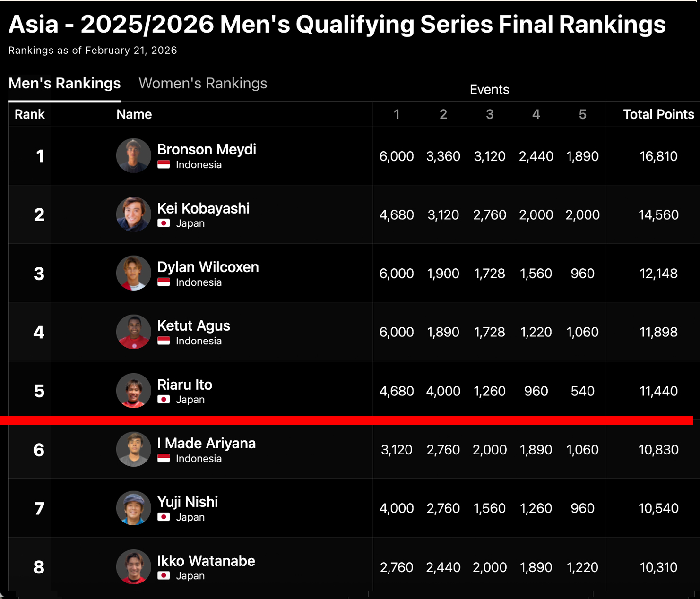Click Riaru Ito's profile photo
The image size is (700, 599).
tap(134, 391)
